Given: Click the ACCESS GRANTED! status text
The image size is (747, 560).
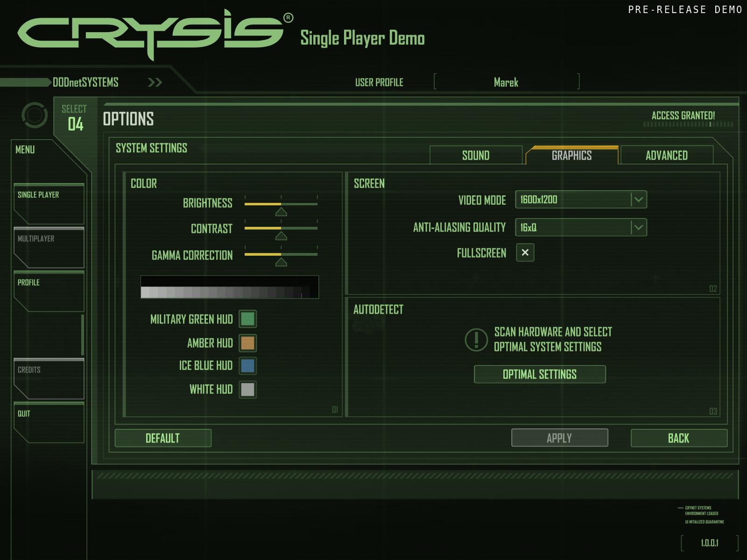Looking at the screenshot, I should click(x=684, y=115).
